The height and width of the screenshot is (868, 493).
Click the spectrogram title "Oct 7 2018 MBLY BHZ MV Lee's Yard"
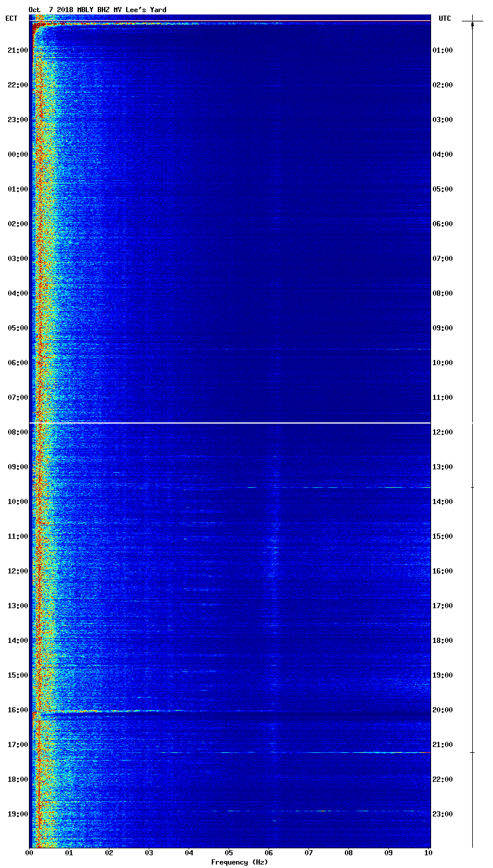[x=97, y=10]
